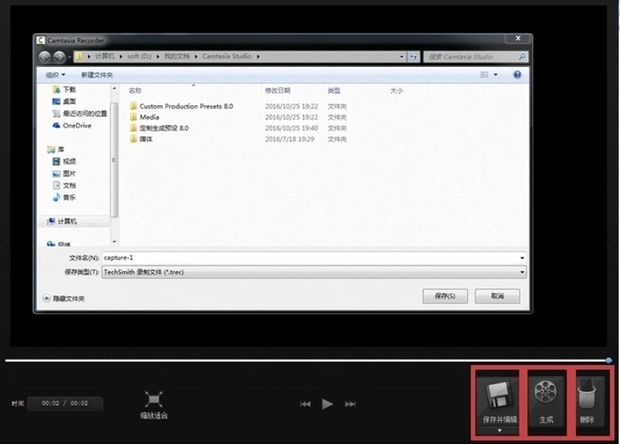Jump to the end of the preview
The width and height of the screenshot is (620, 444).
coord(350,404)
